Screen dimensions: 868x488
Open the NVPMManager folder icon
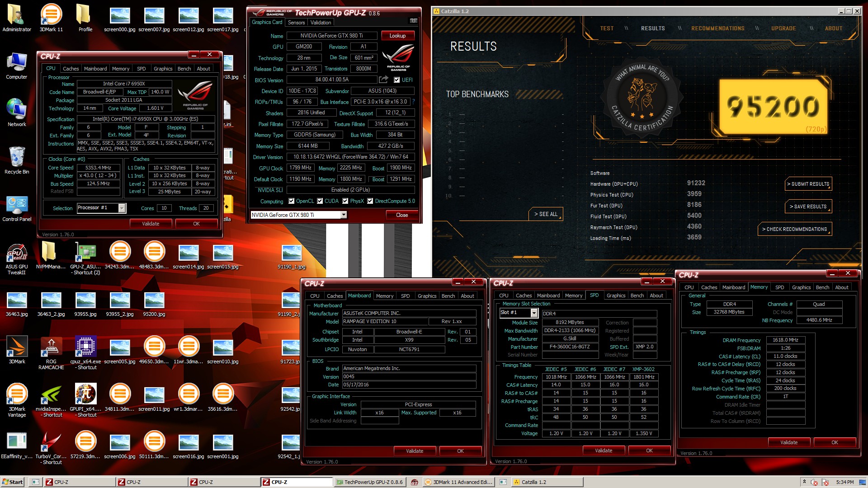[51, 255]
